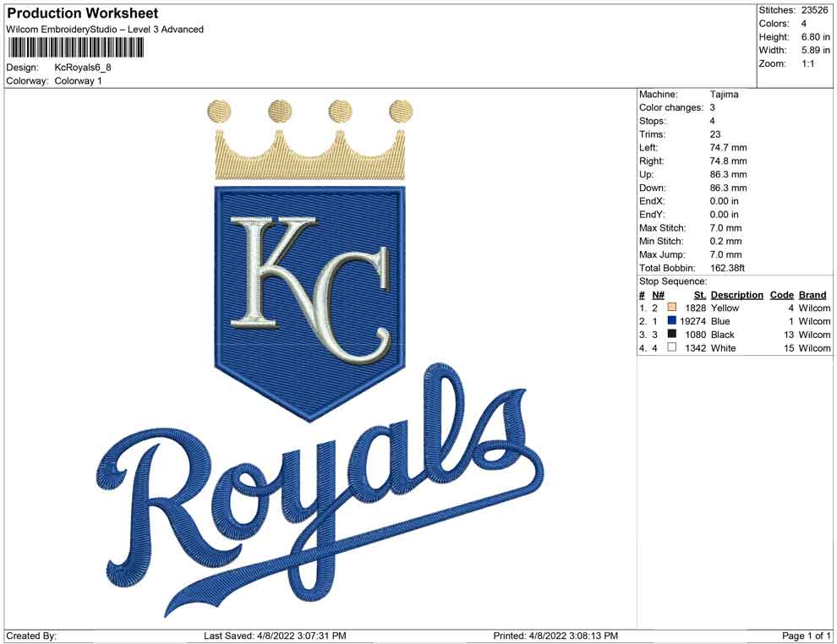Click the Black thread color swatch

tap(671, 334)
